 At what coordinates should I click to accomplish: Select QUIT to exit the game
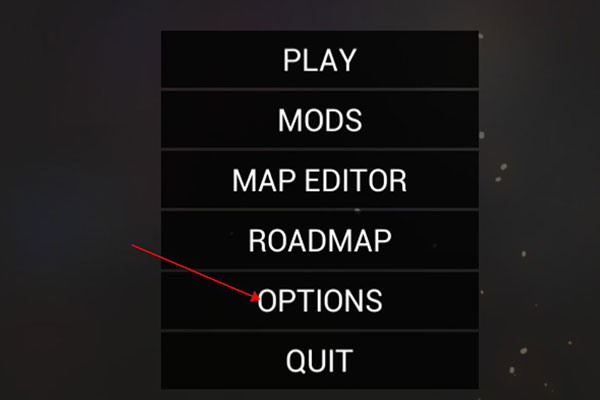[320, 361]
